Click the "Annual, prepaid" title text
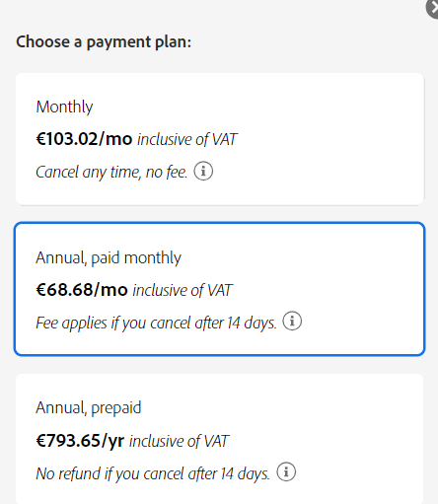438x504 pixels. click(x=89, y=408)
